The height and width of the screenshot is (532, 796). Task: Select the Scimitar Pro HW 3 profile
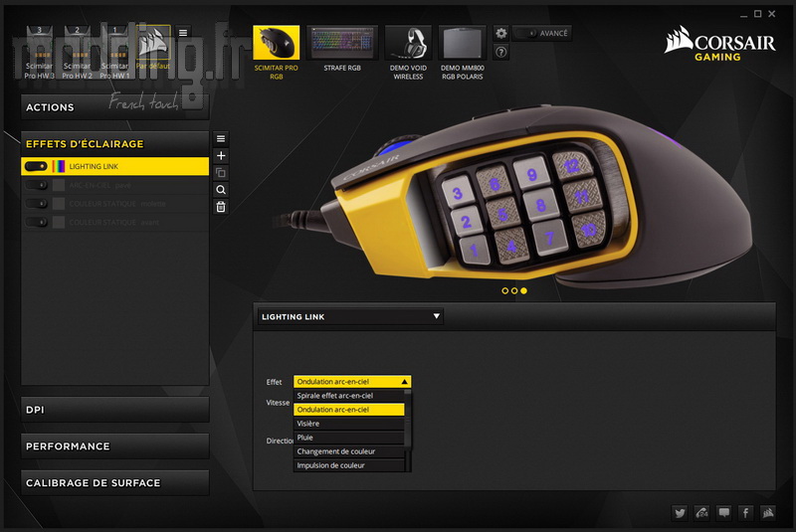tap(40, 53)
